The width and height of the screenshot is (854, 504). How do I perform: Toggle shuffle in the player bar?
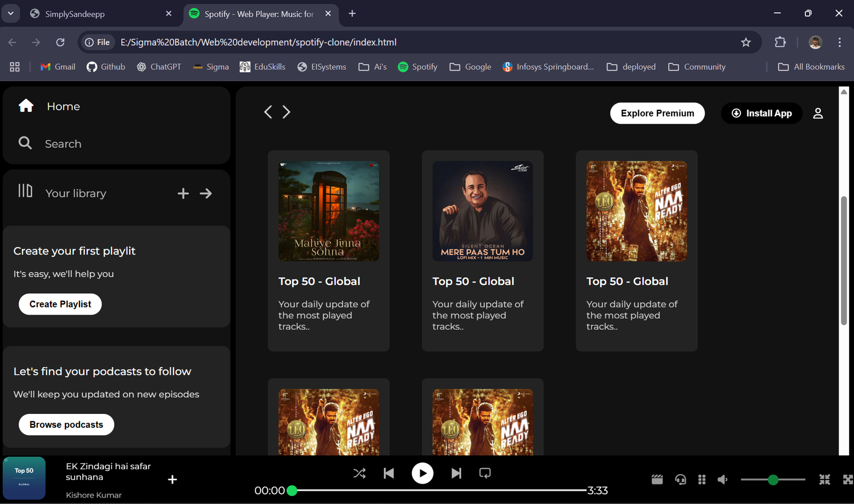(x=359, y=473)
